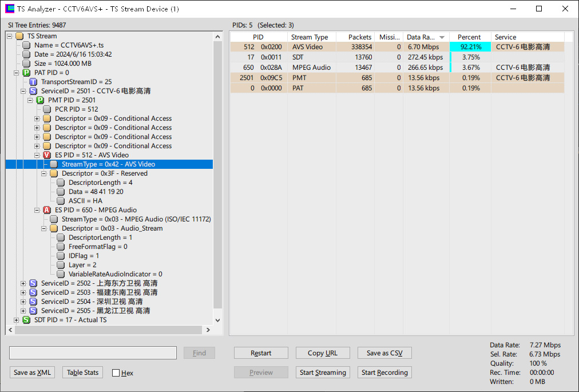Image resolution: width=579 pixels, height=392 pixels.
Task: Select tree row VariableRateAudioIndicator = 0
Action: [115, 274]
